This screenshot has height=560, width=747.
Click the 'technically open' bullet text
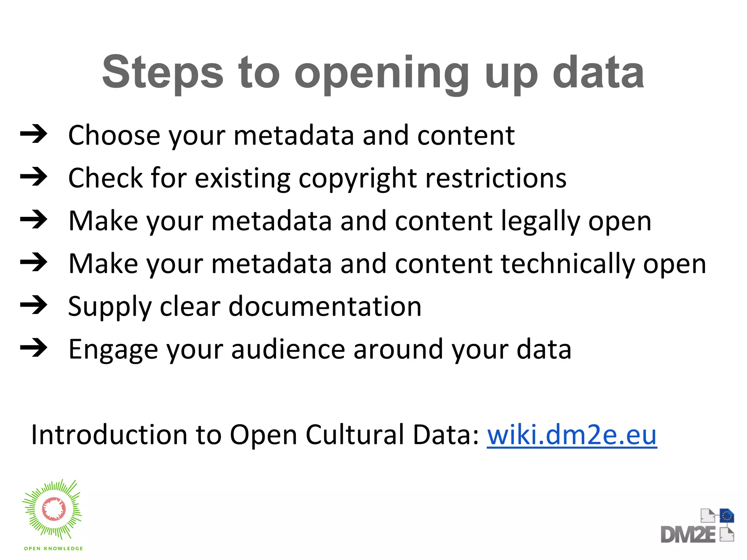coord(387,264)
